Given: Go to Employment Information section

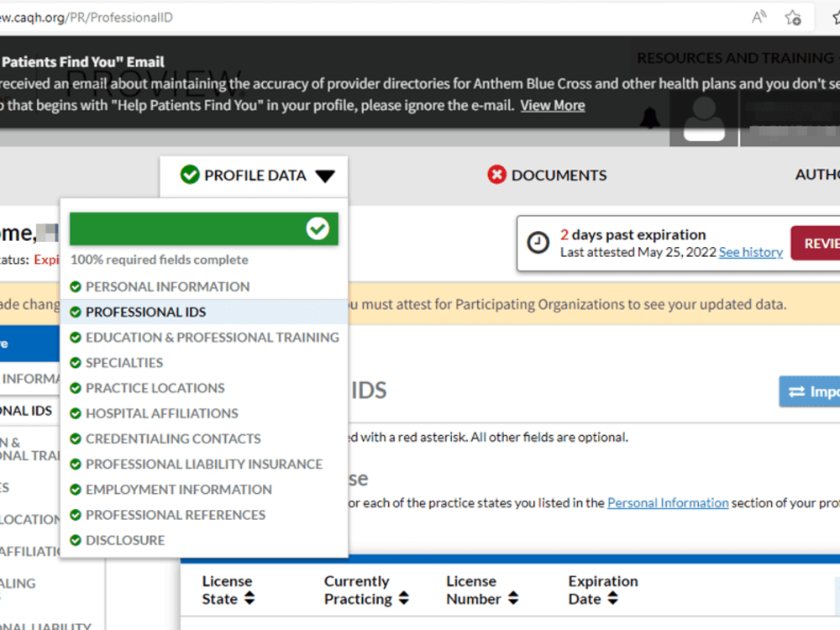Looking at the screenshot, I should (x=178, y=489).
